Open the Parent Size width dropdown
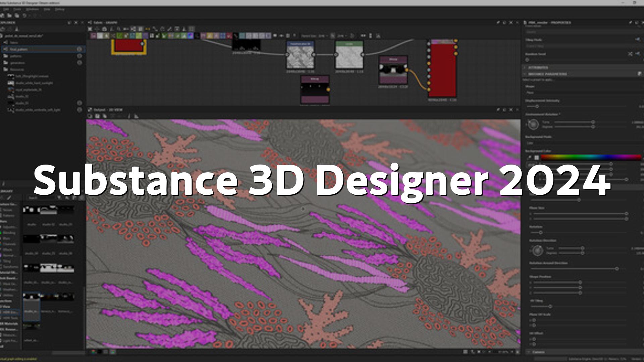644x362 pixels. click(x=323, y=36)
